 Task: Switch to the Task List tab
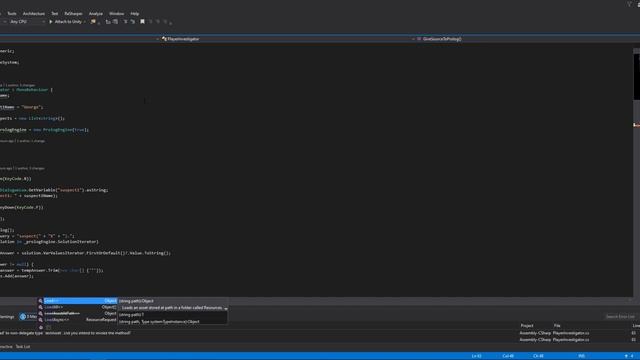click(x=23, y=347)
